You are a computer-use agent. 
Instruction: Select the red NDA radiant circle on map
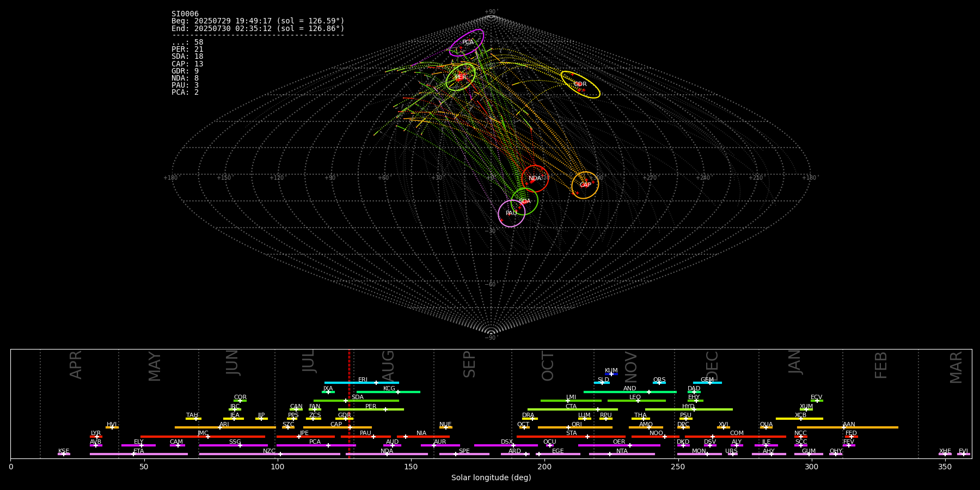coord(535,179)
